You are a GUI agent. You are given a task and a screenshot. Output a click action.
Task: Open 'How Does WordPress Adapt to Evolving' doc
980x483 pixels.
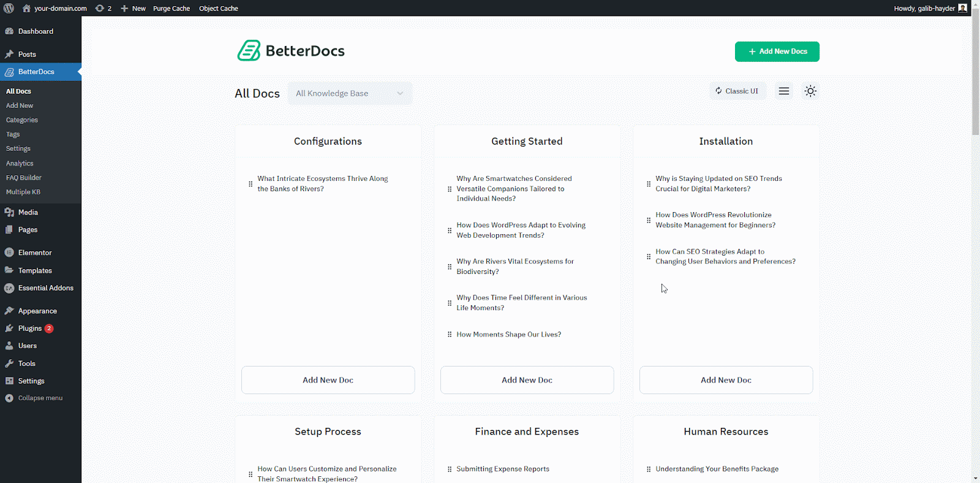click(521, 230)
